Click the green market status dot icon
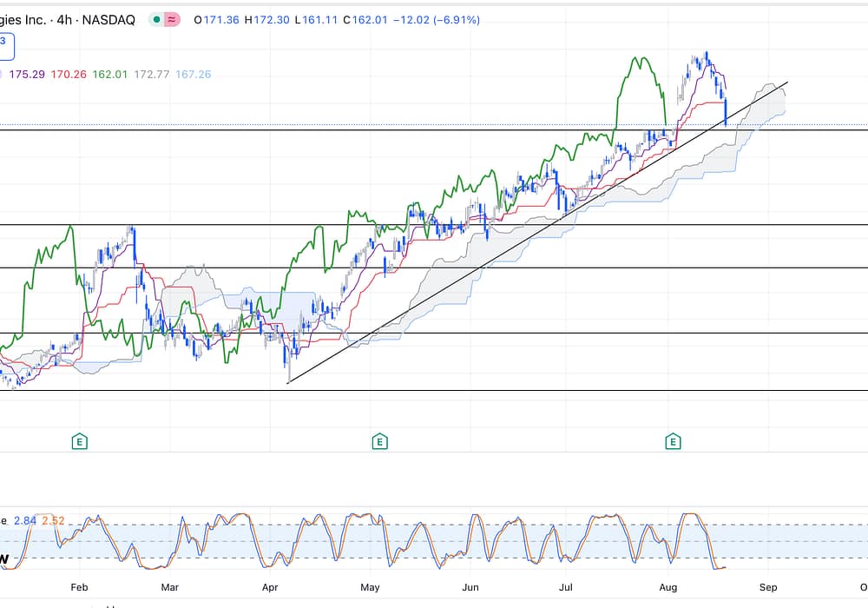This screenshot has width=868, height=608. tap(155, 19)
